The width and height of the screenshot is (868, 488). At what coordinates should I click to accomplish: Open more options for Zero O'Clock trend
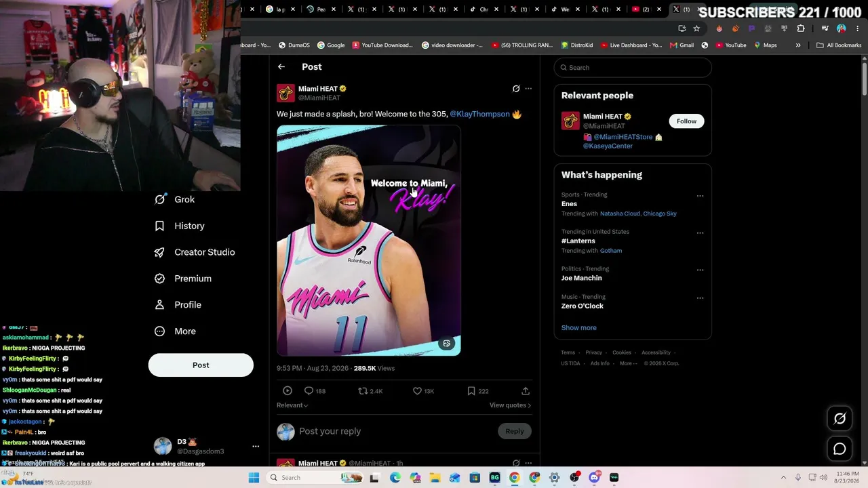[x=700, y=298]
